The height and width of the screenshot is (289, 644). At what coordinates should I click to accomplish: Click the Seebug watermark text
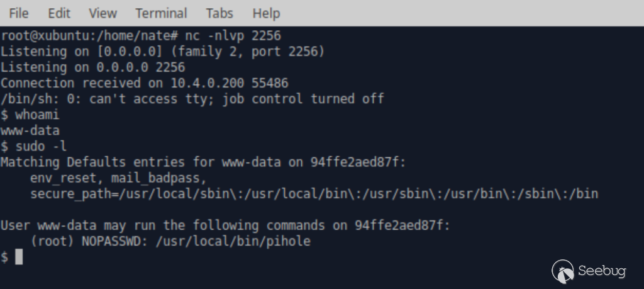[602, 271]
